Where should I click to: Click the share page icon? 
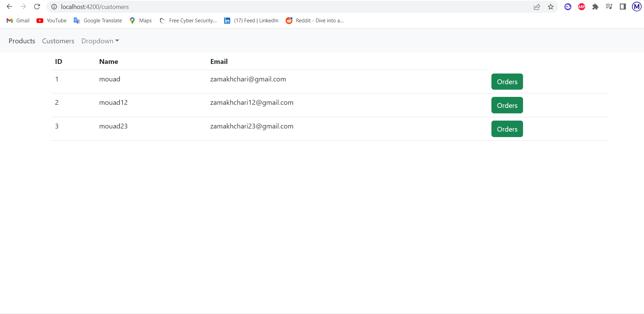tap(537, 7)
